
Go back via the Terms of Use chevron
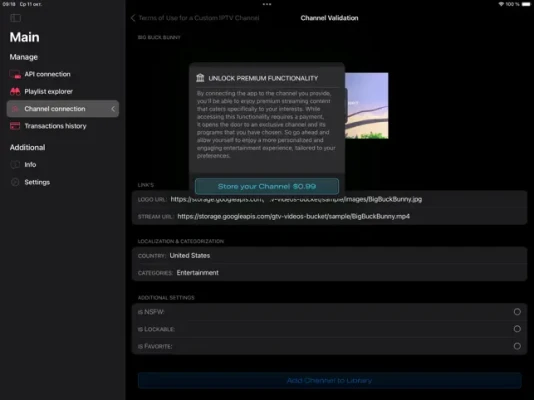tap(133, 18)
